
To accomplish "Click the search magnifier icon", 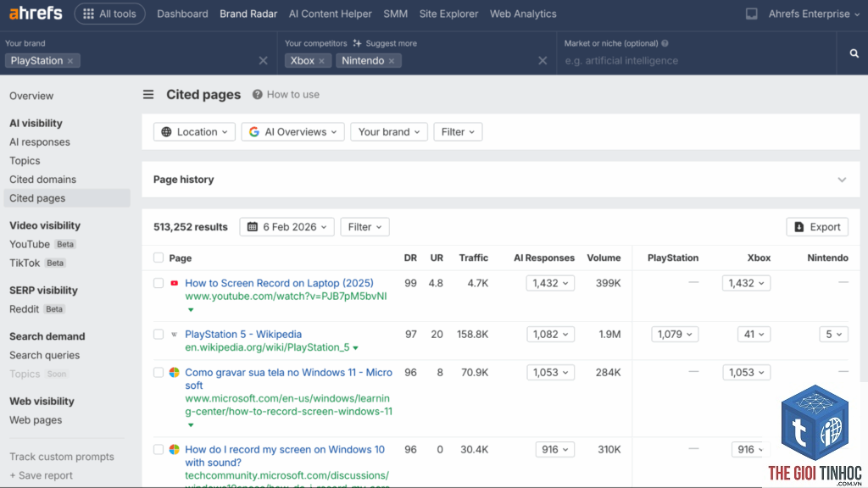I will (854, 53).
